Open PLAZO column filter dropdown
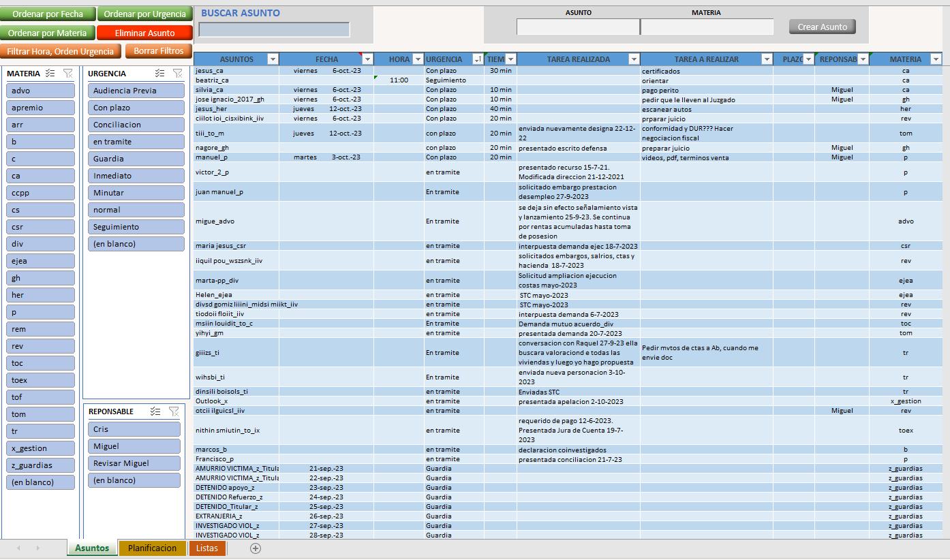950x560 pixels. (808, 59)
